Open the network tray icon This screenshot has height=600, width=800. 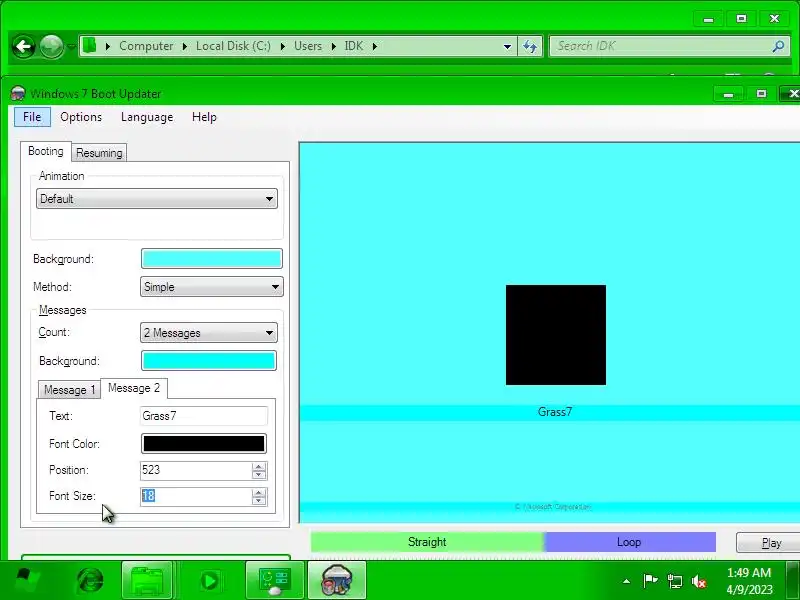pyautogui.click(x=674, y=581)
